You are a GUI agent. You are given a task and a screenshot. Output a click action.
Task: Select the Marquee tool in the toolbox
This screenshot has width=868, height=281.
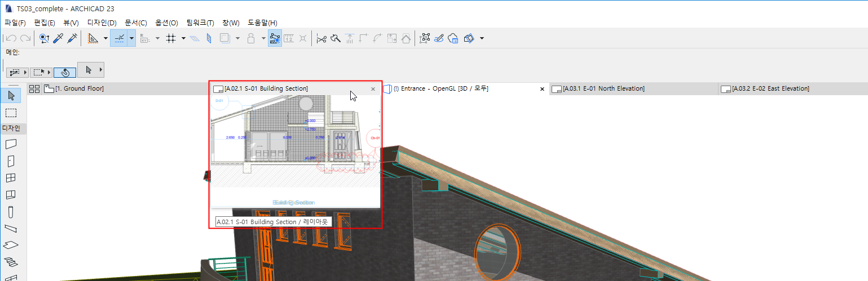(x=11, y=113)
